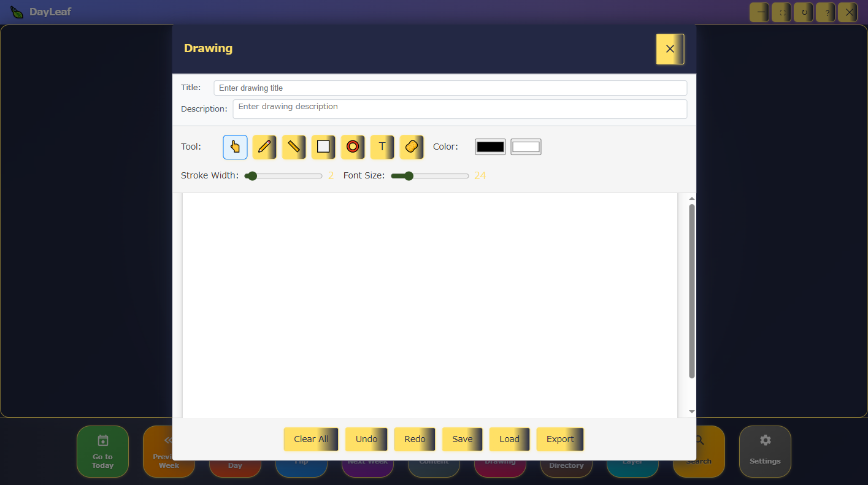Save the current drawing
868x485 pixels.
[463, 439]
